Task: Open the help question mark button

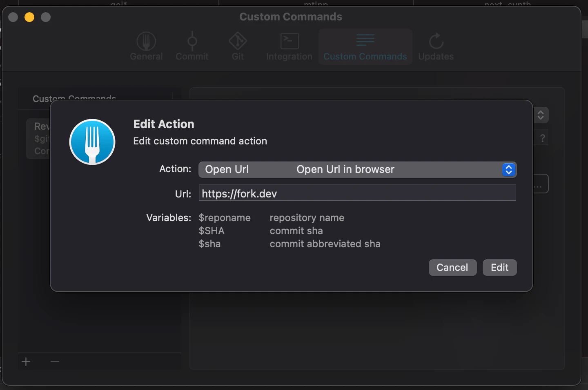Action: pyautogui.click(x=542, y=138)
